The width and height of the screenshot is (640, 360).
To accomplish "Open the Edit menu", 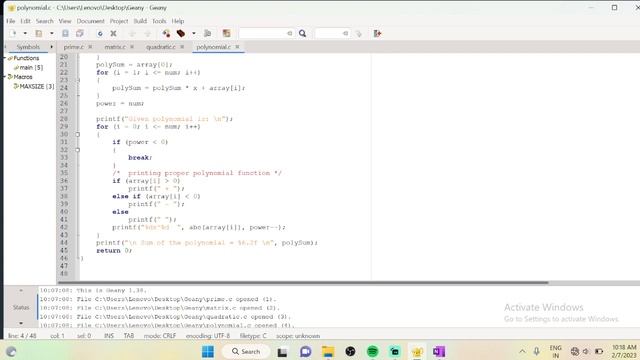I will [x=25, y=21].
